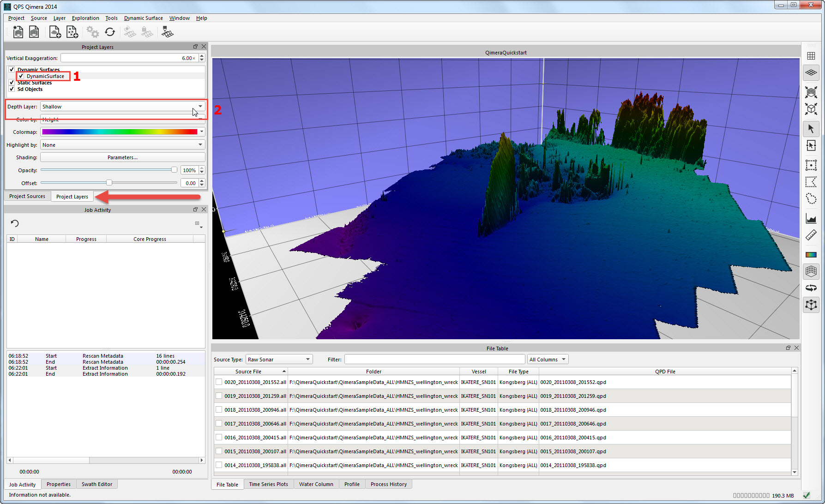
Task: Click the Opacity slider handle
Action: coord(174,170)
